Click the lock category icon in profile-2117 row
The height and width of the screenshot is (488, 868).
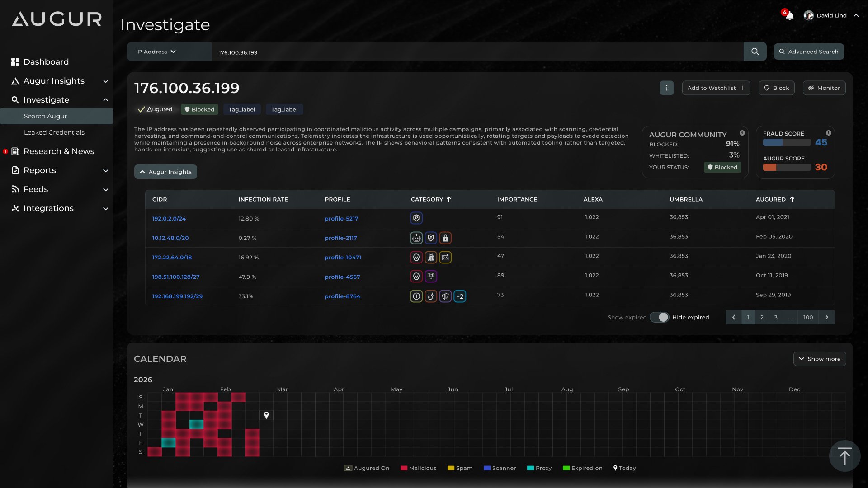pos(445,238)
